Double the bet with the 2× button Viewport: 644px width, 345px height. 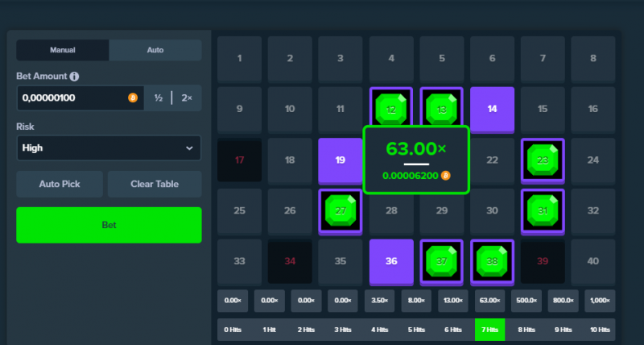point(187,98)
